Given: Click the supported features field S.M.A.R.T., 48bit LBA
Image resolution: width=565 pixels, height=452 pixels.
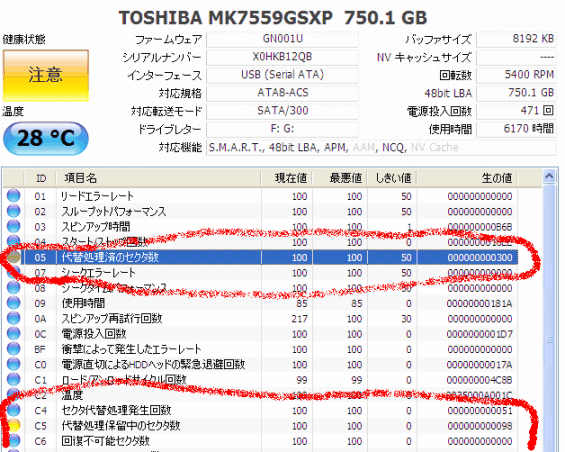Looking at the screenshot, I should coord(381,148).
